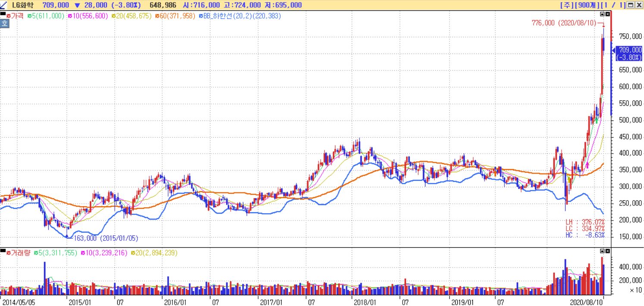Click the 163,000 (2015/01/05) low label
This screenshot has height=306, width=644.
106,238
